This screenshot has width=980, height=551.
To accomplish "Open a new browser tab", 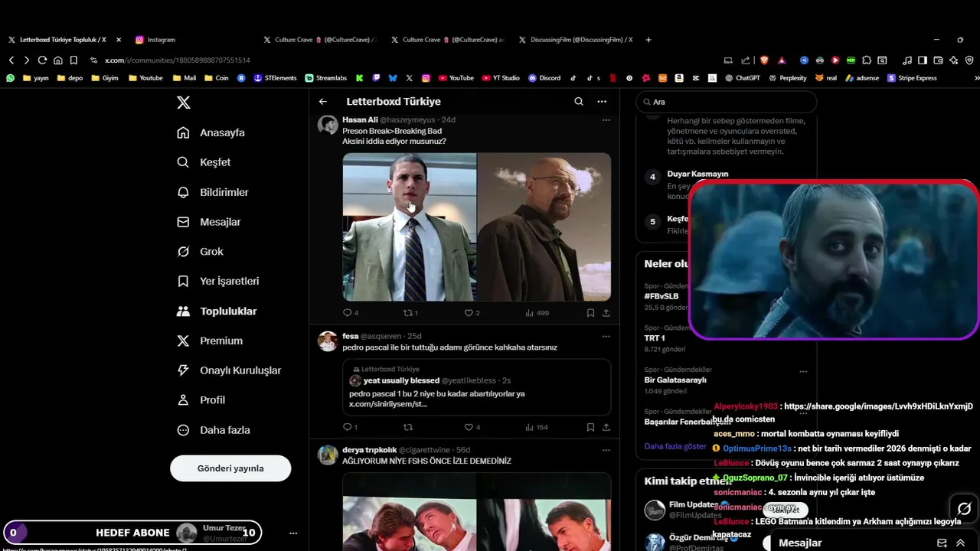I will point(648,40).
